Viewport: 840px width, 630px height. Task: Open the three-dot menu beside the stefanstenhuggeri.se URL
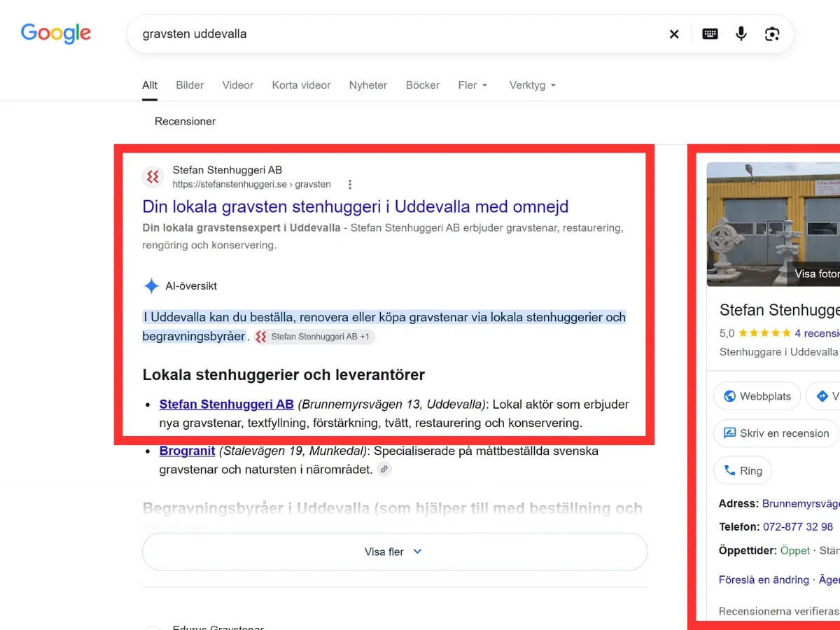(x=350, y=185)
